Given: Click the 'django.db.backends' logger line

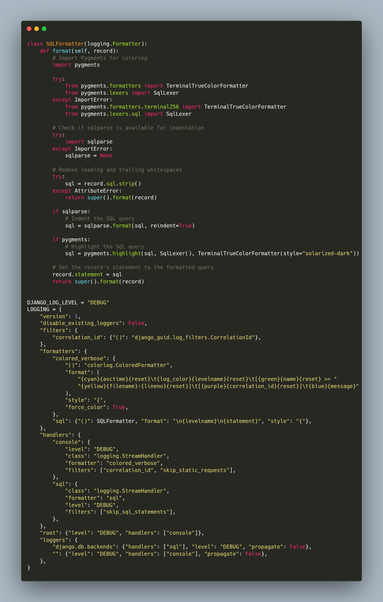Looking at the screenshot, I should (182, 547).
